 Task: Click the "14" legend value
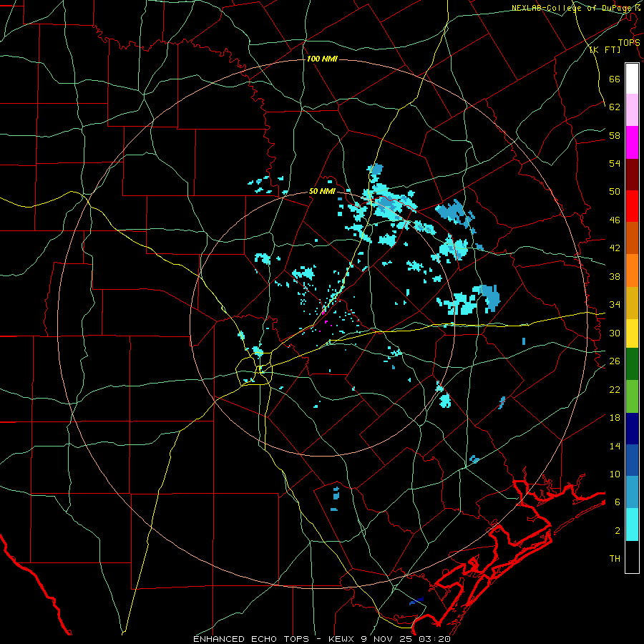pos(615,446)
